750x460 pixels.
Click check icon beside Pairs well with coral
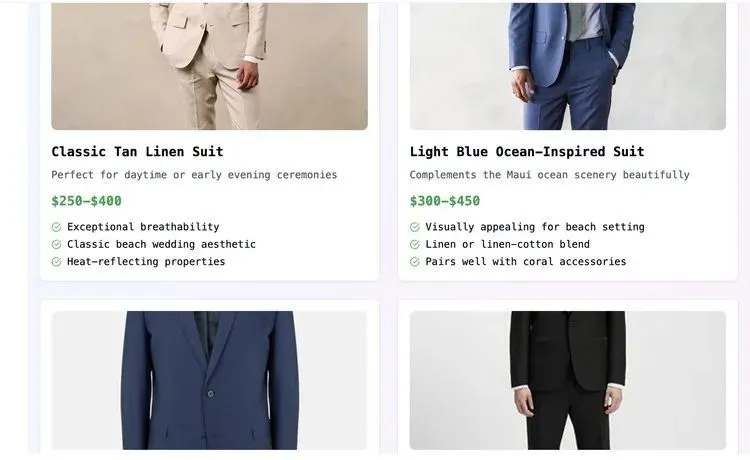[x=415, y=262]
